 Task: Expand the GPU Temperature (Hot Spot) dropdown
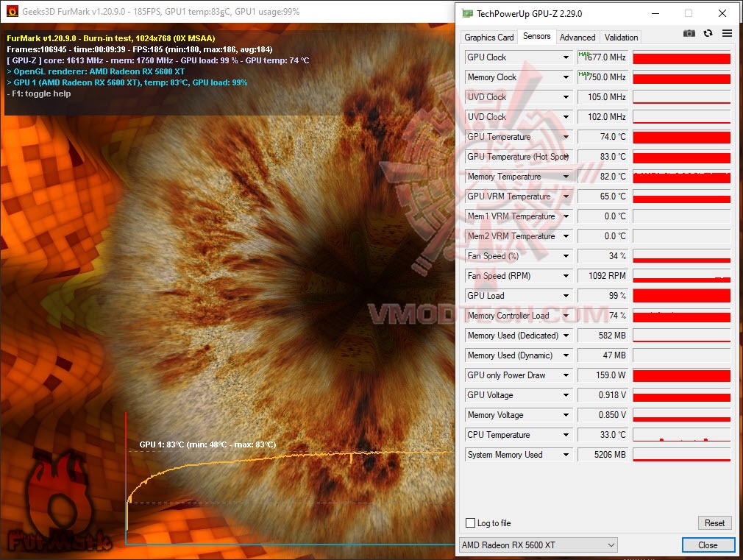pos(566,157)
